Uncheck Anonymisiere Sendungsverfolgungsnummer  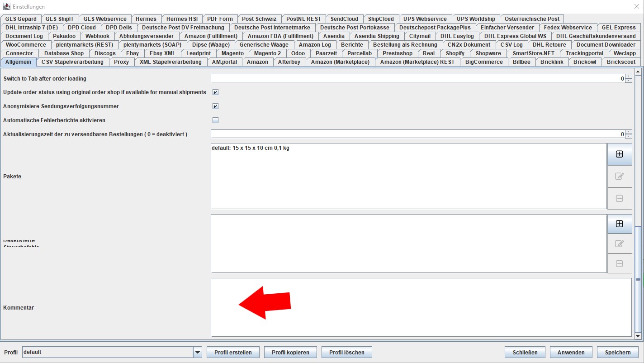pos(215,106)
